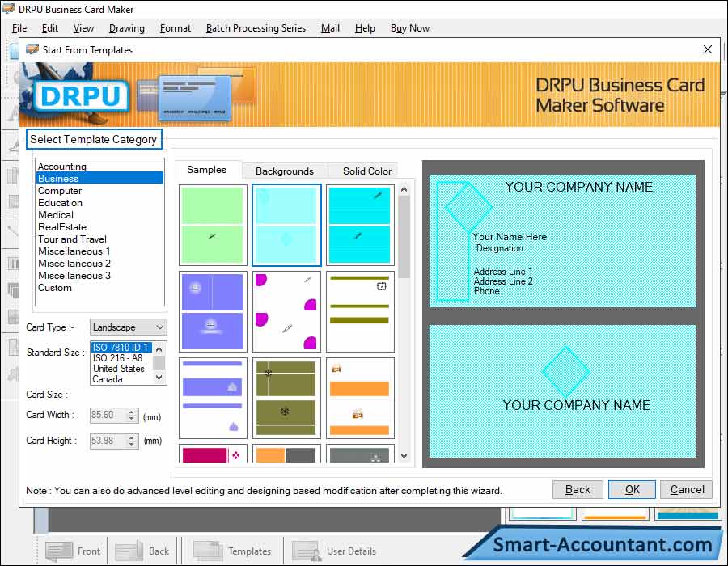Choose the white template with violet bands
This screenshot has height=566, width=728.
213,398
